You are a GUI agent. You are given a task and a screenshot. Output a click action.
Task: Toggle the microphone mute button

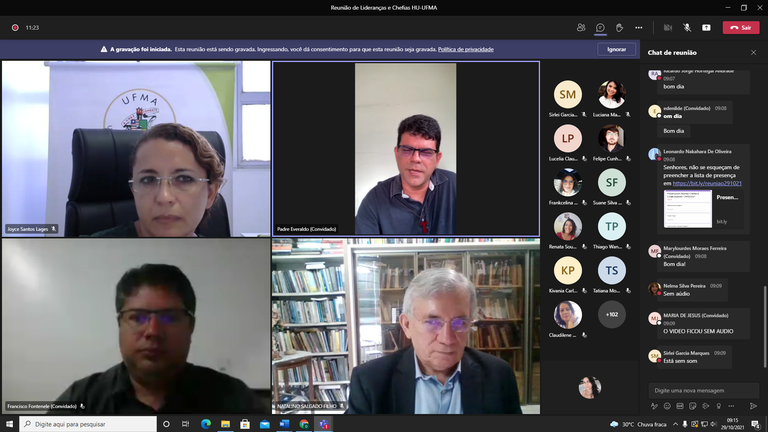[x=687, y=28]
